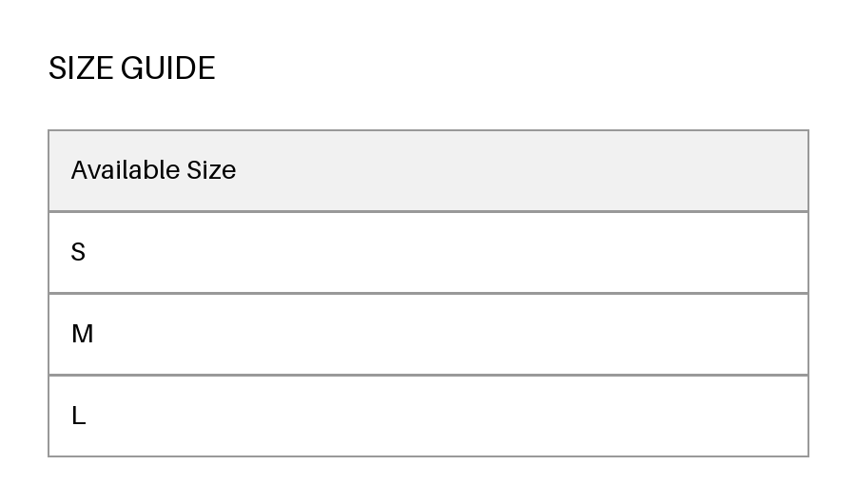The image size is (856, 504).
Task: Click the SIZE GUIDE heading
Action: [x=131, y=68]
